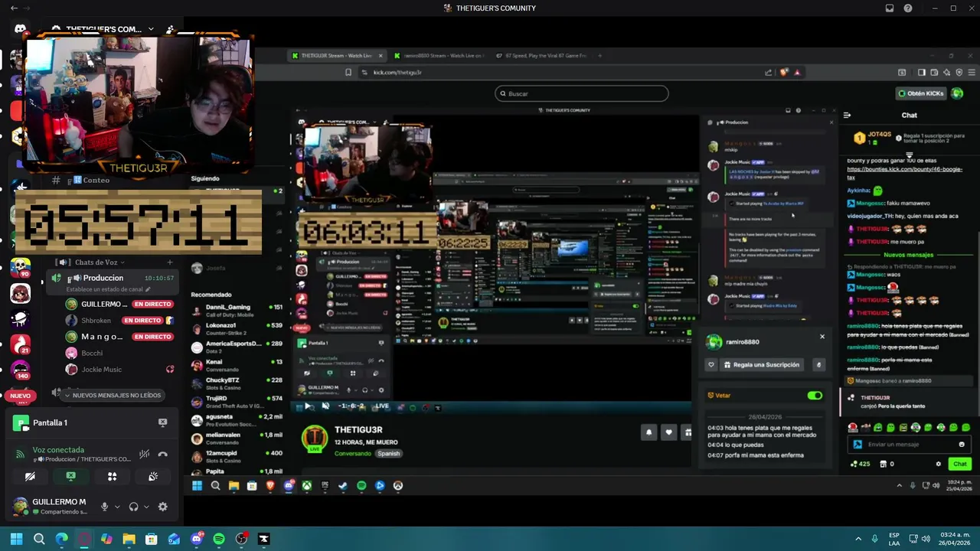The height and width of the screenshot is (551, 980).
Task: Open Discord direct messages home icon
Action: pyautogui.click(x=20, y=29)
